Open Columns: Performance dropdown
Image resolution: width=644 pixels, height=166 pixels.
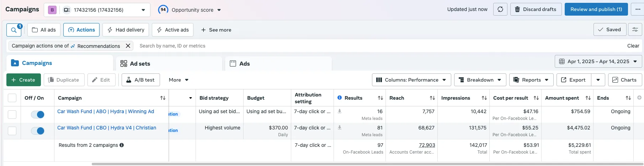tap(411, 80)
